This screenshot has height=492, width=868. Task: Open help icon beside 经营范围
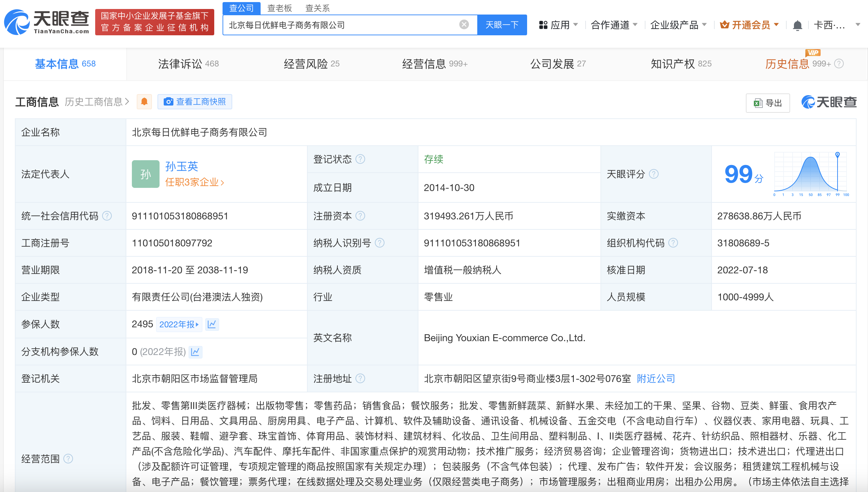pyautogui.click(x=68, y=459)
